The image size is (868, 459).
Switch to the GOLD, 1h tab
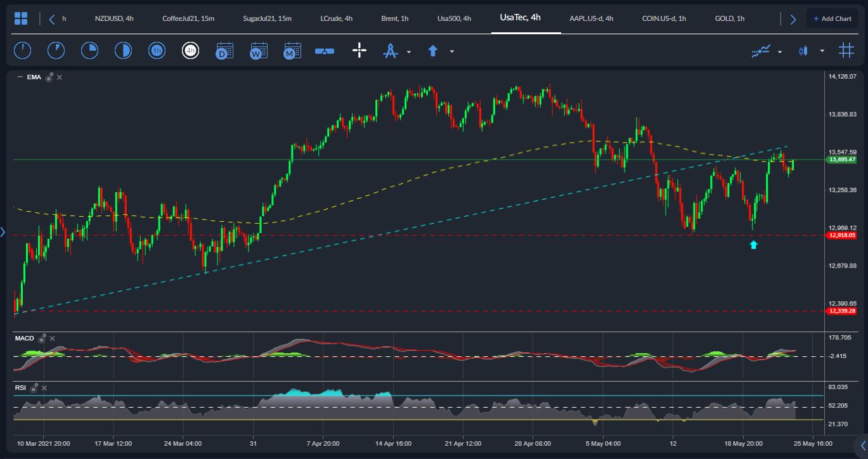click(729, 18)
